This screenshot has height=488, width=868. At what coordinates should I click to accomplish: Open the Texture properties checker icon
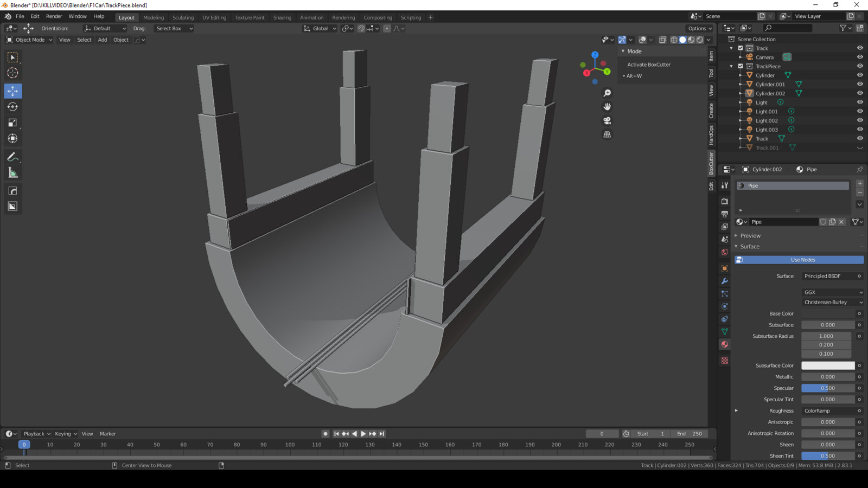(725, 361)
